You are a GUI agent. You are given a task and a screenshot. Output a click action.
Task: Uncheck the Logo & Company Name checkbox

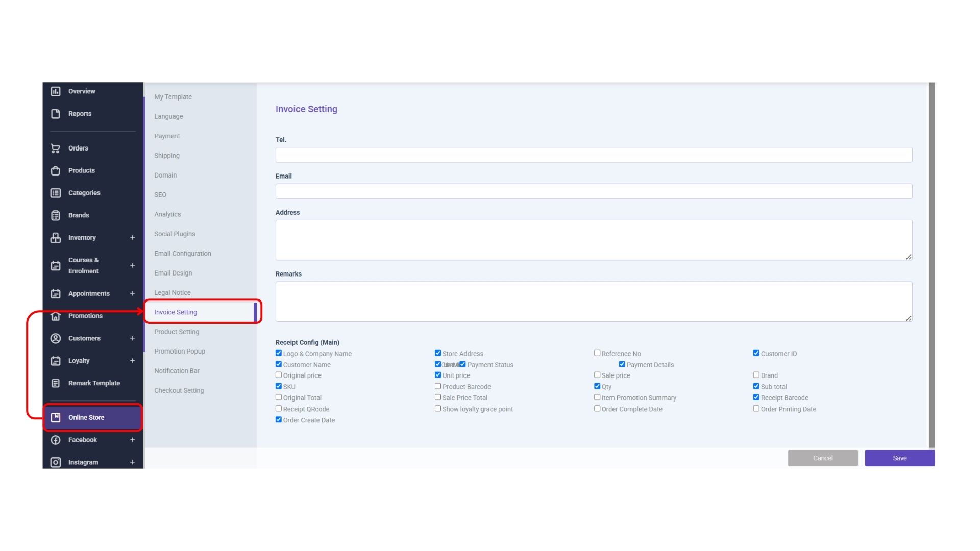point(279,353)
